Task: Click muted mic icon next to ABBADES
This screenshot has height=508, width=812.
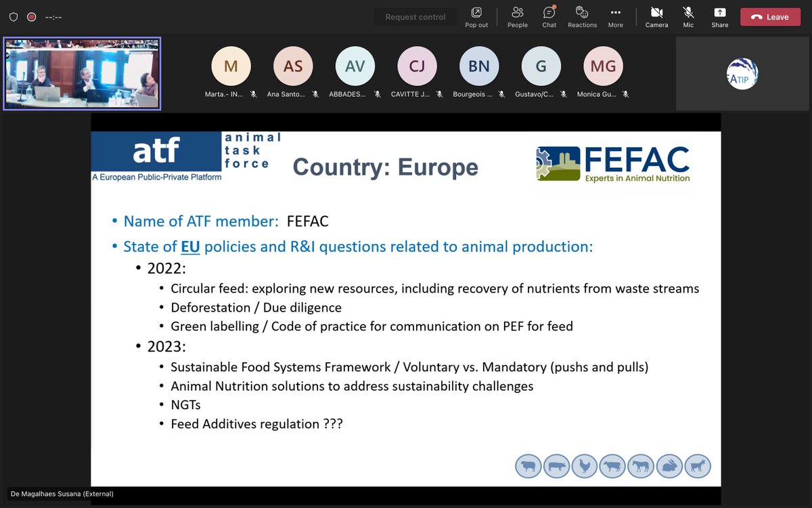Action: point(378,95)
